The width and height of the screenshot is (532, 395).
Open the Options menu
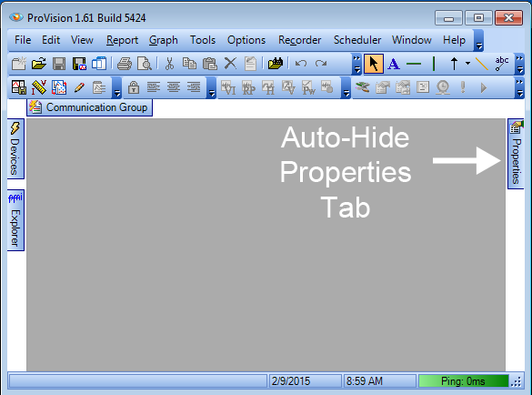point(246,40)
